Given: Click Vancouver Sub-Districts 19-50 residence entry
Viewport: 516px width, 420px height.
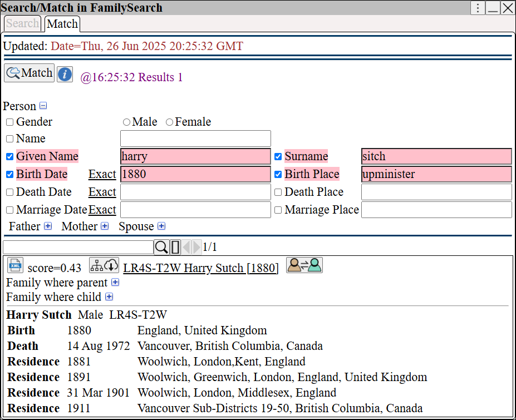Looking at the screenshot, I should click(x=280, y=408).
